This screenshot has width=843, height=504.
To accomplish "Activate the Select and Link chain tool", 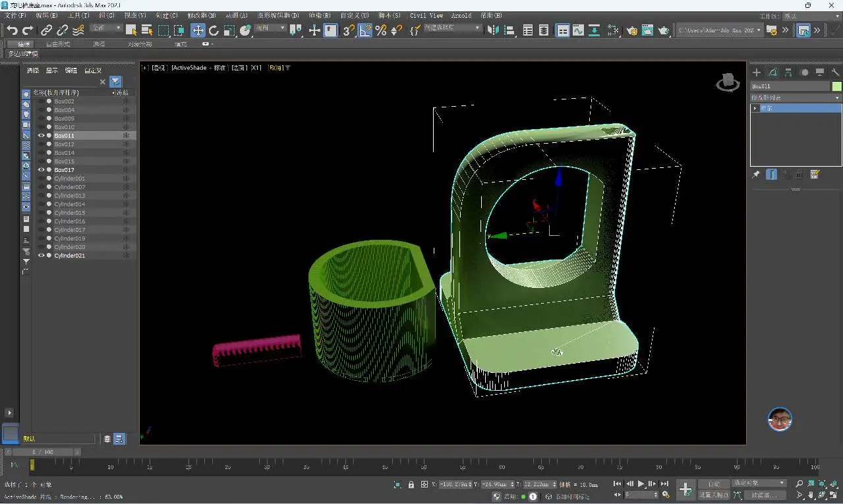I will (46, 30).
